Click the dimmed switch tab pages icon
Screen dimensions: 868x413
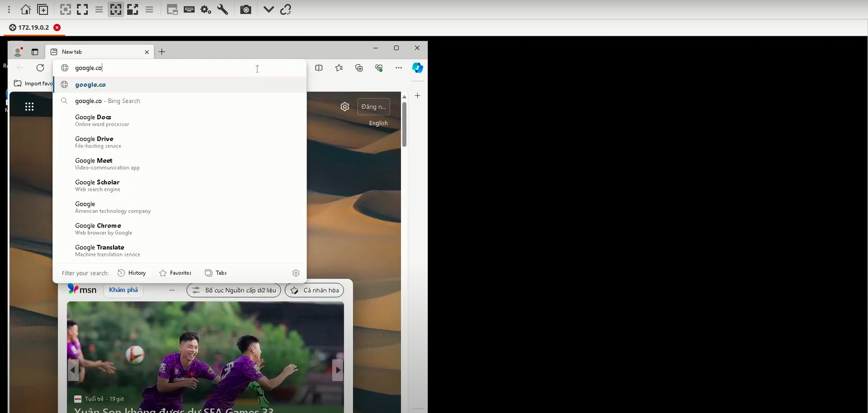tap(172, 9)
